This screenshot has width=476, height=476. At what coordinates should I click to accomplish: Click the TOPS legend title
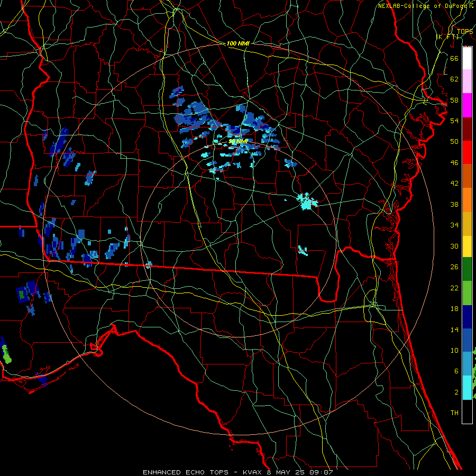coord(465,31)
